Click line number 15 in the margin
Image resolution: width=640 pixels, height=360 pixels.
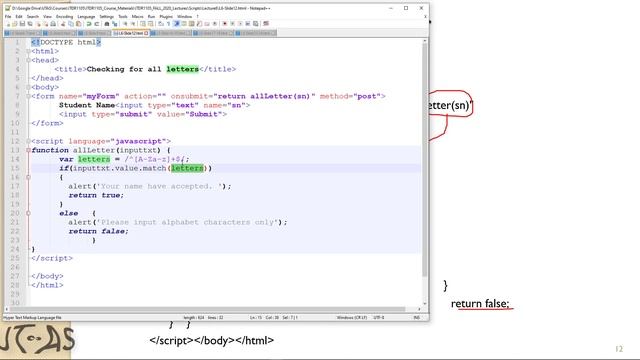(15, 168)
